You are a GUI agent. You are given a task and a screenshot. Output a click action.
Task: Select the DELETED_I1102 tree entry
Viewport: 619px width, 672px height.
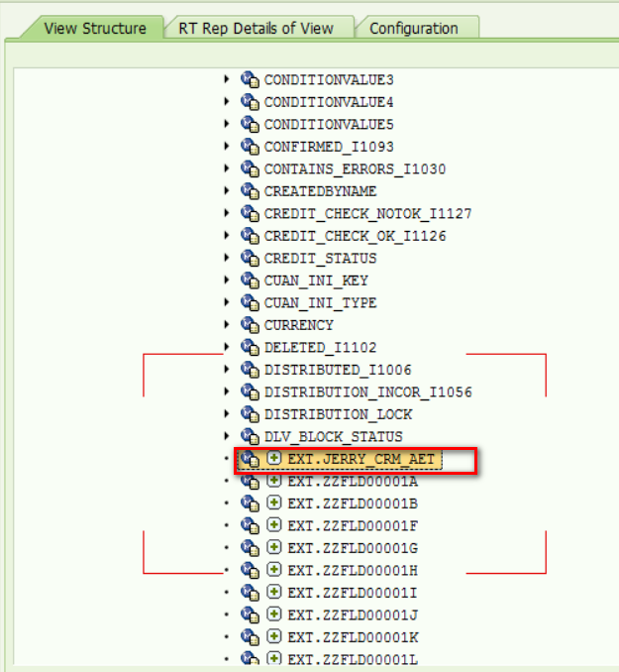click(320, 348)
